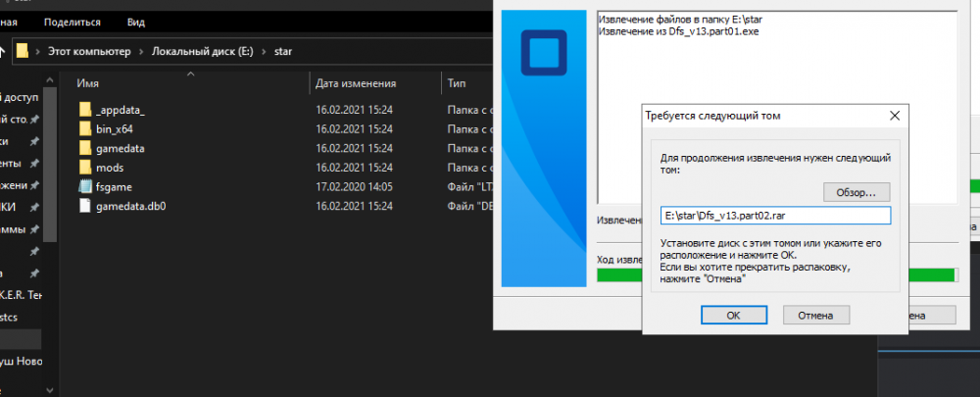980x397 pixels.
Task: Open the Поделиться ribbon tab
Action: coord(73,22)
